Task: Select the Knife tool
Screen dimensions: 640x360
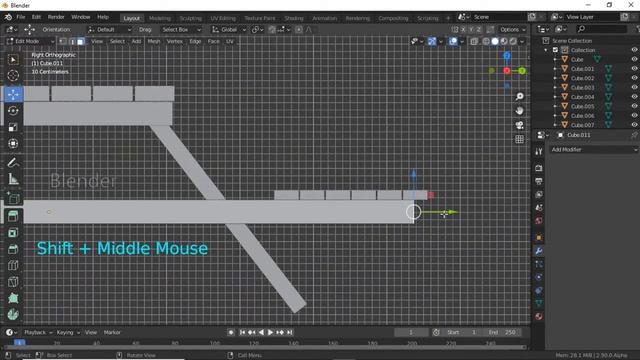Action: 13,282
